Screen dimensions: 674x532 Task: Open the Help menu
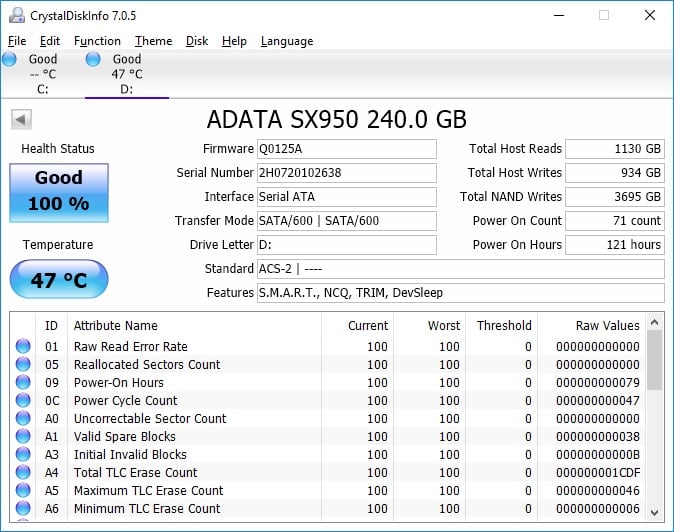(234, 41)
